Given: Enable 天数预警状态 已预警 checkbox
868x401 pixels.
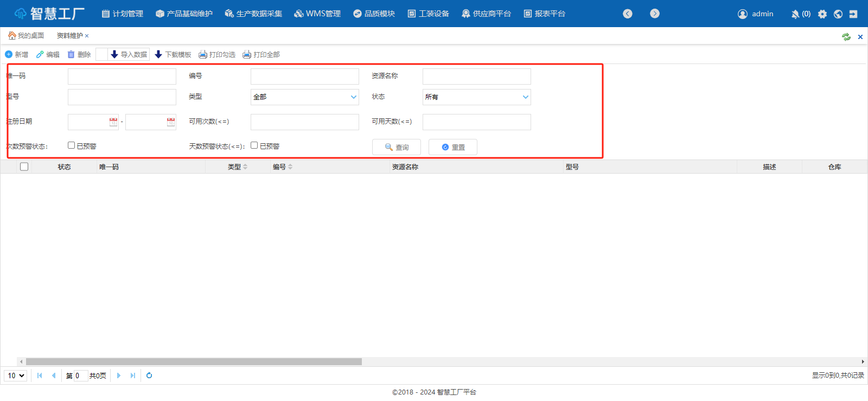Looking at the screenshot, I should click(254, 145).
